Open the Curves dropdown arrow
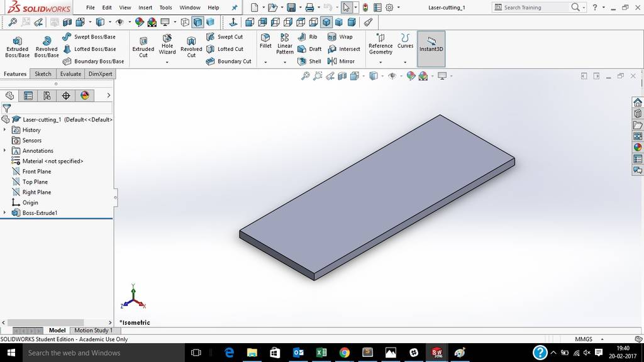The image size is (644, 362). 405,62
